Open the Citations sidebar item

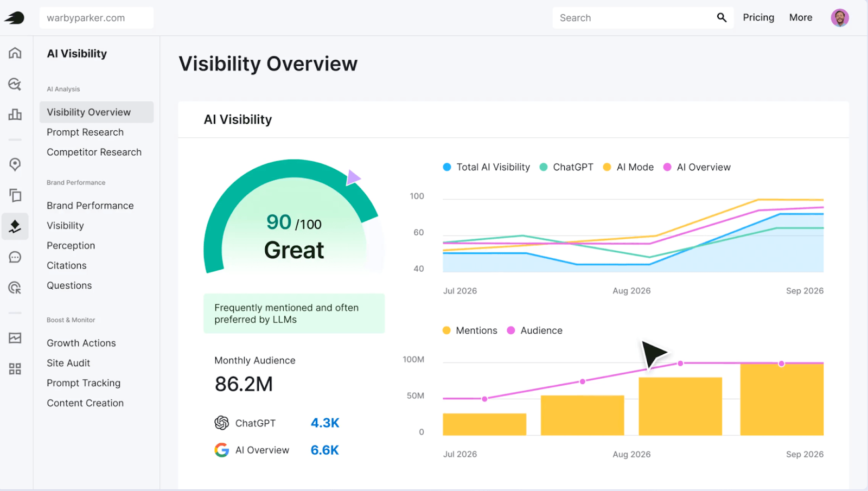point(67,265)
